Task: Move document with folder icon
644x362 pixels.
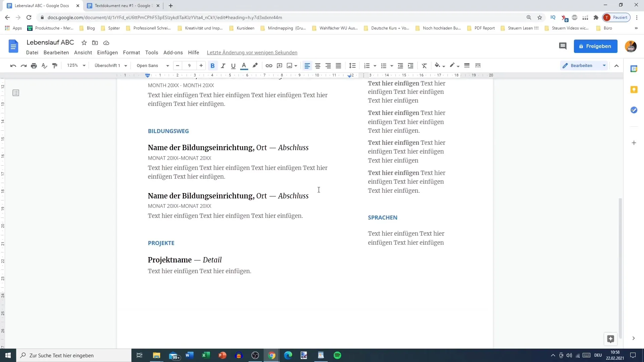Action: [x=95, y=43]
